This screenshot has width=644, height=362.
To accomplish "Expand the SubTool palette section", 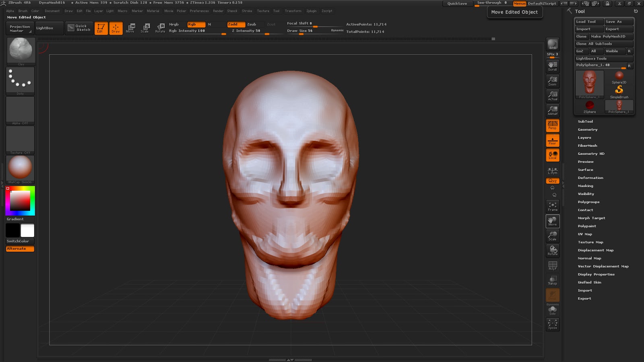I will [585, 121].
